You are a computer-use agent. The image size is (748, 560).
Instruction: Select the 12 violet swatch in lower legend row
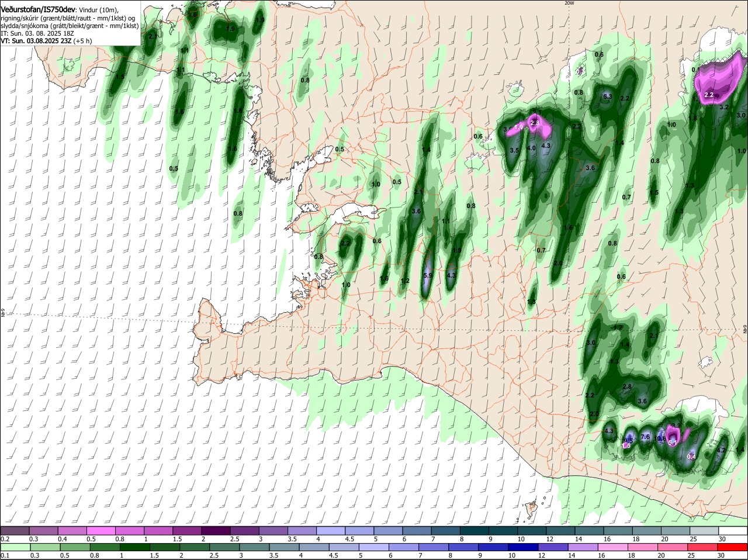tap(553, 547)
